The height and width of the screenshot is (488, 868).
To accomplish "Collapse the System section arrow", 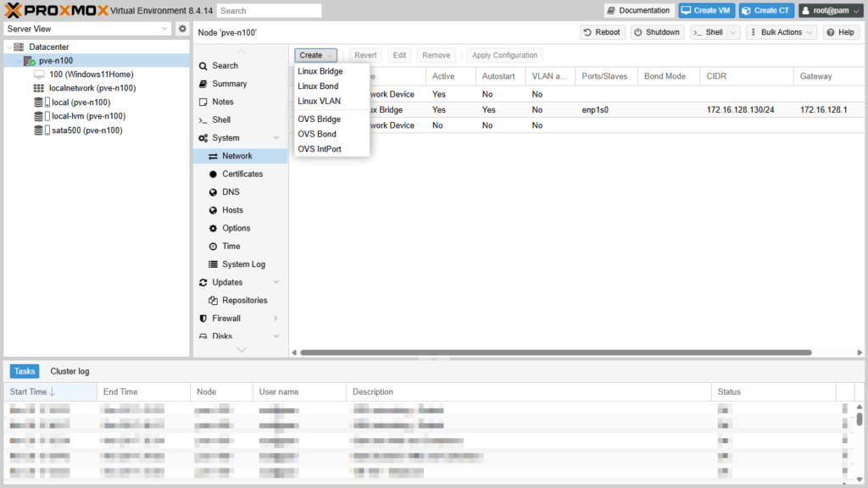I will [x=276, y=138].
